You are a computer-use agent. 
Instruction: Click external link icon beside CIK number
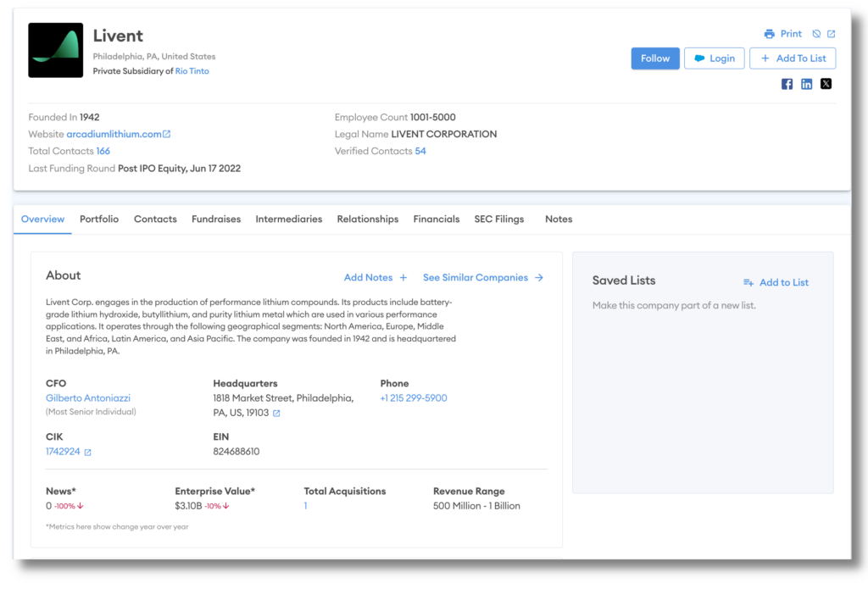[87, 453]
